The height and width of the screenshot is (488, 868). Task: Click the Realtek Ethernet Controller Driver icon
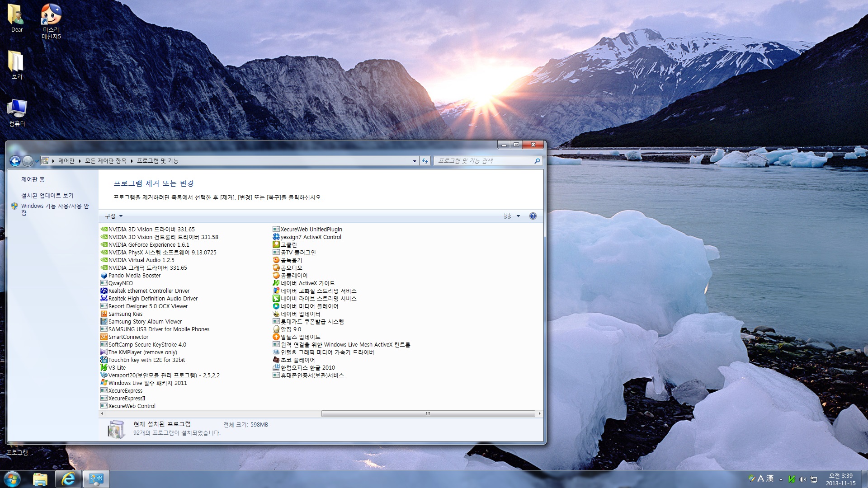104,291
